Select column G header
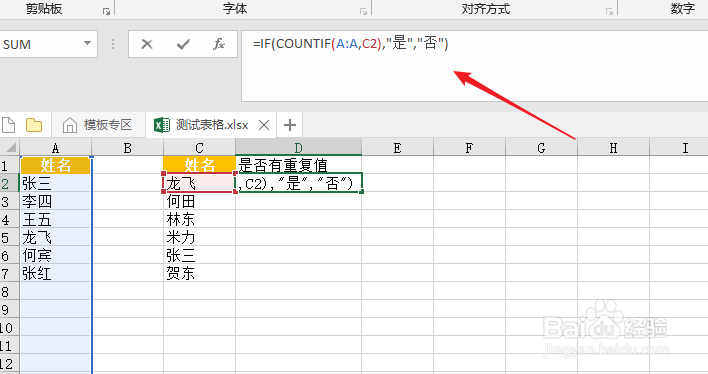 pos(541,148)
